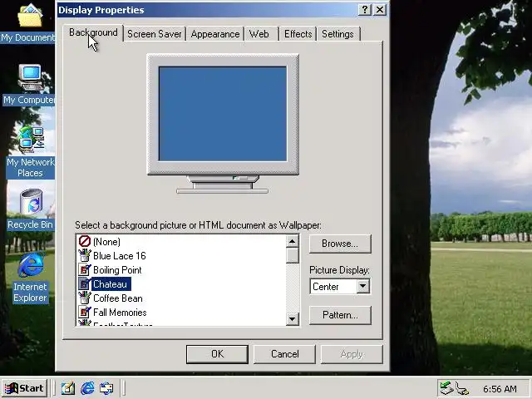Launch Outlook Express from quick launch bar
532x399 pixels.
point(106,388)
